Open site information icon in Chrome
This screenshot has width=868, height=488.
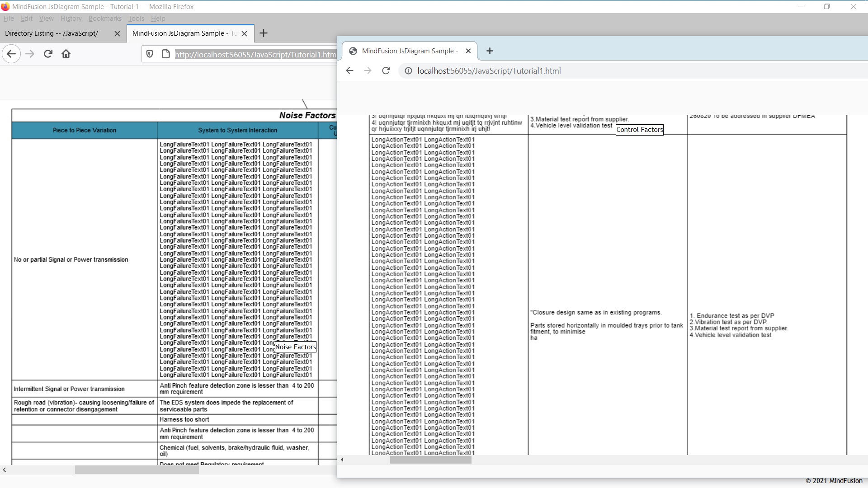(x=408, y=71)
